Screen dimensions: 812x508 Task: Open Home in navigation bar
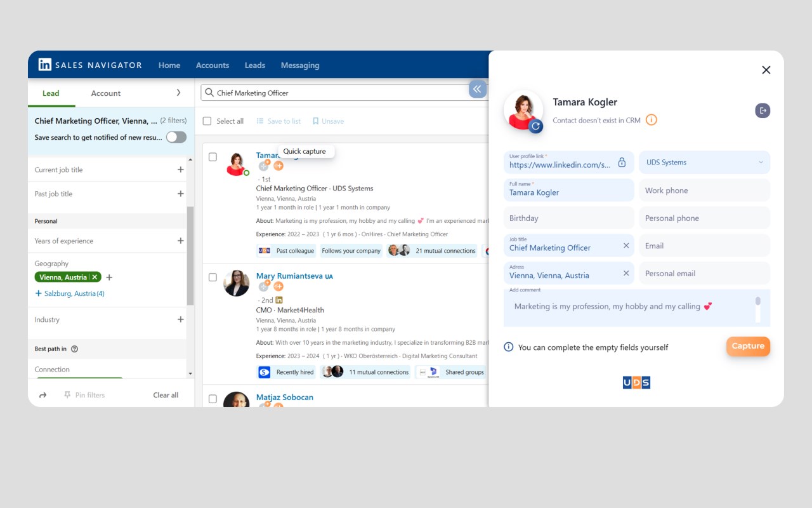(169, 65)
